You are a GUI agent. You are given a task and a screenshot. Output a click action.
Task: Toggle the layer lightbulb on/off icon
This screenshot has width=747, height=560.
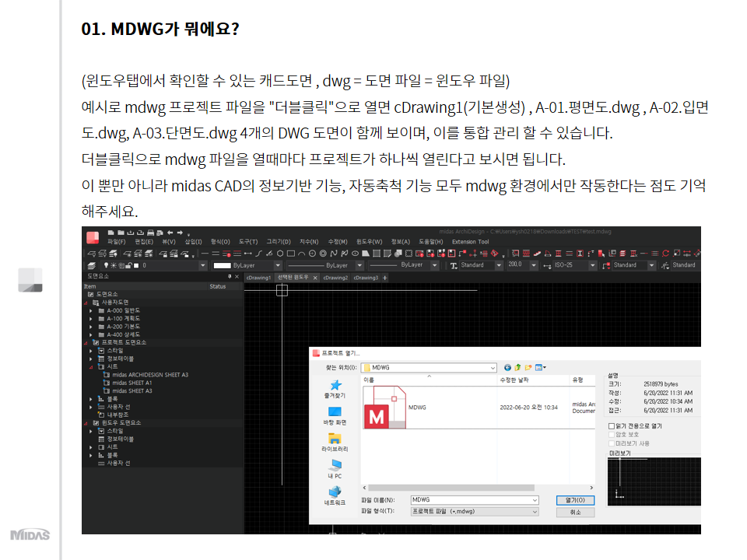[x=107, y=265]
